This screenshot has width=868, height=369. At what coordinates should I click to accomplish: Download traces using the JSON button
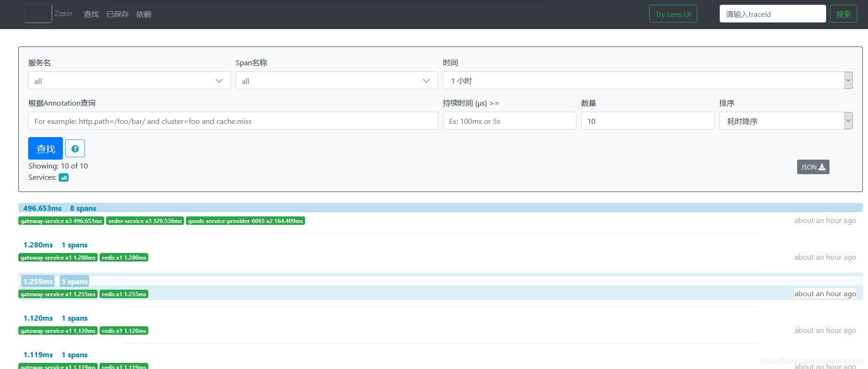(813, 167)
